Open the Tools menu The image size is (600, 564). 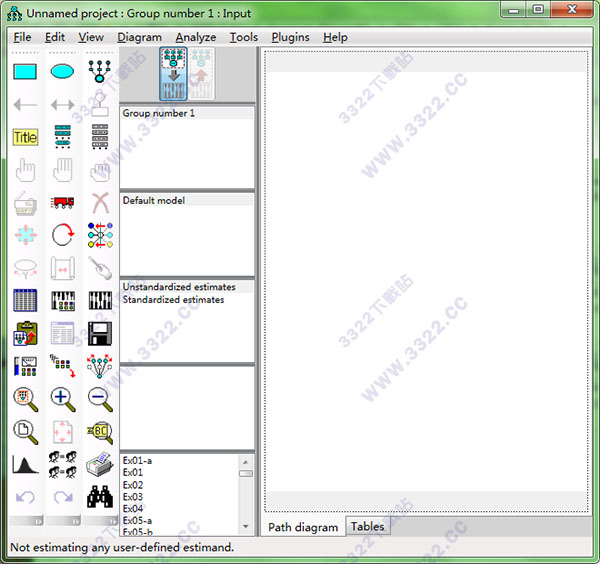[244, 37]
